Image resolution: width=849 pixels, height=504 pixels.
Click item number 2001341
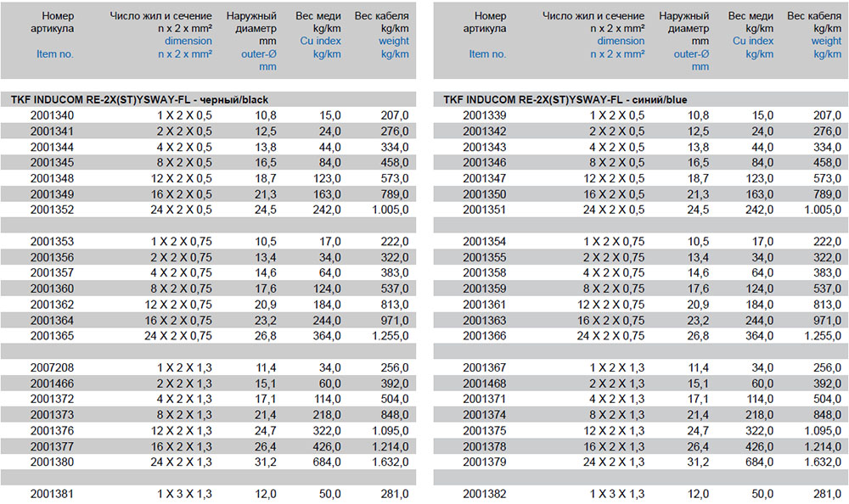click(52, 131)
